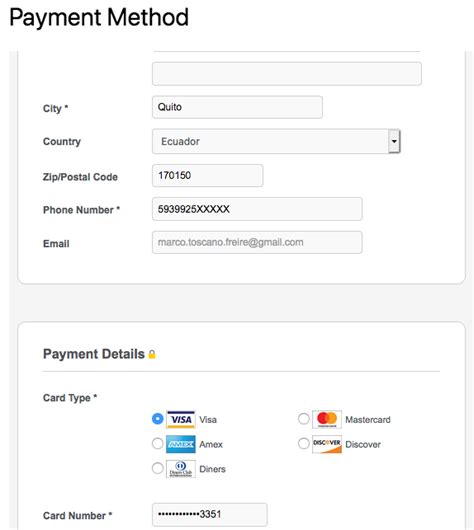Pick the Diners radio button
474x530 pixels.
(158, 468)
